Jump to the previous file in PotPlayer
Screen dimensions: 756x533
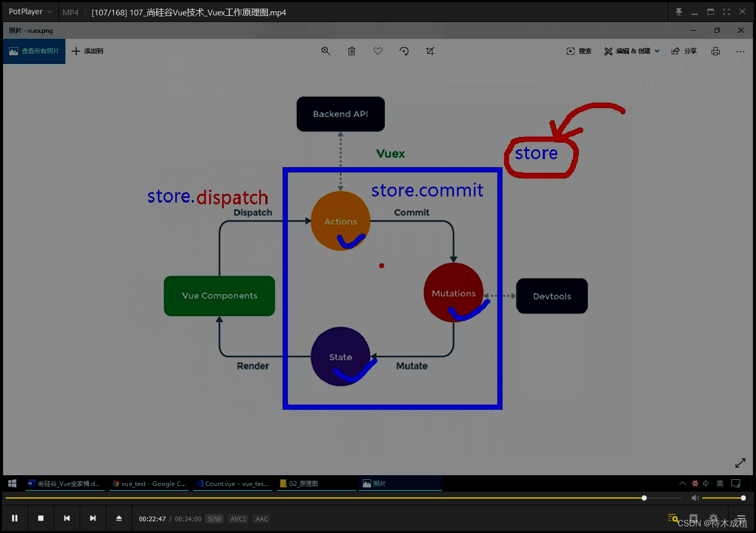pyautogui.click(x=67, y=518)
